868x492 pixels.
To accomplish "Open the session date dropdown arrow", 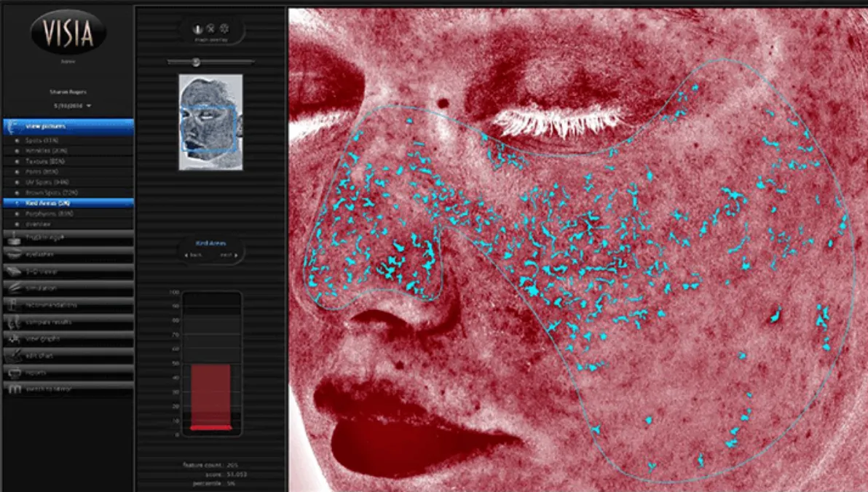I will coord(89,106).
